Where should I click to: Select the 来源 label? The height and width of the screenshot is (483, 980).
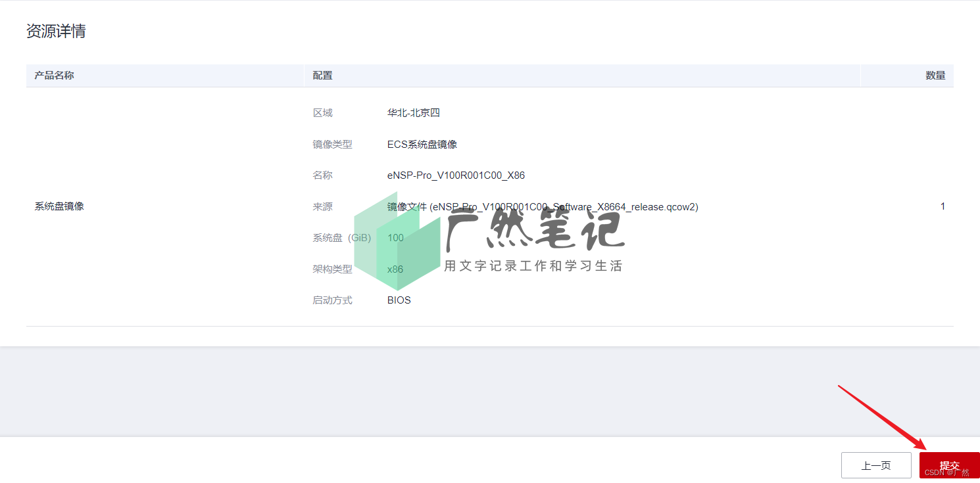(x=322, y=207)
